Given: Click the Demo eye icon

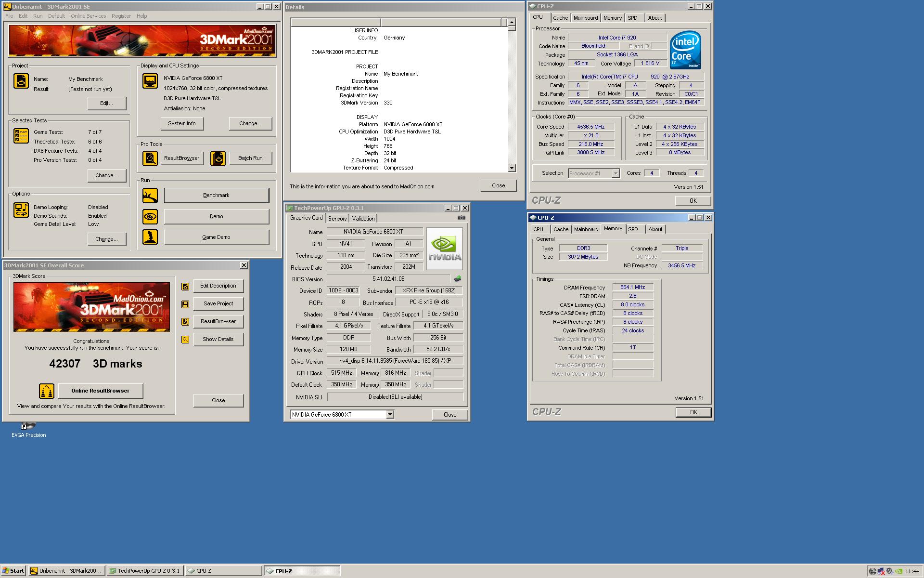Looking at the screenshot, I should (150, 216).
